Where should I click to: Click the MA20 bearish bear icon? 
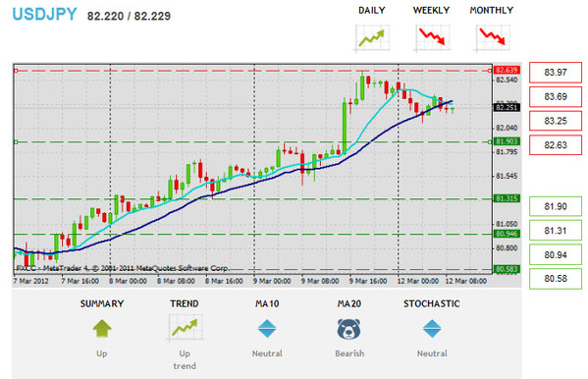coord(349,329)
